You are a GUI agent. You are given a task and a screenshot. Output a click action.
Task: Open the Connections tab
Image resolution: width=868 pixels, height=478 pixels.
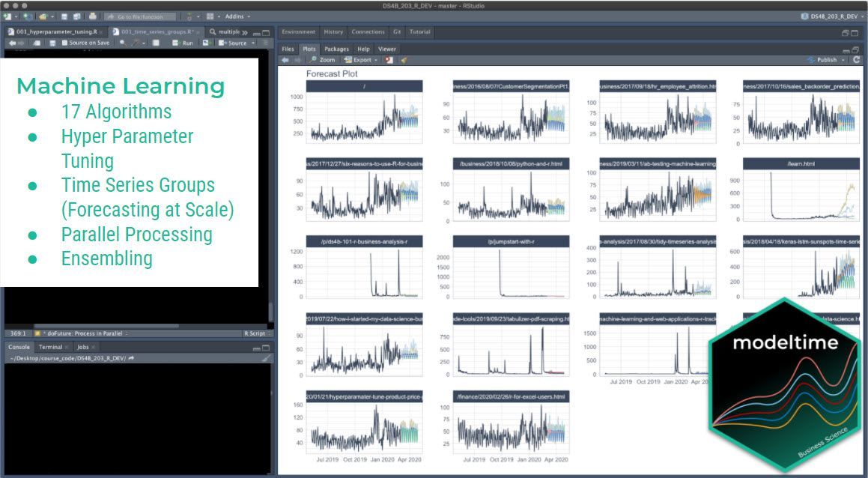click(368, 31)
